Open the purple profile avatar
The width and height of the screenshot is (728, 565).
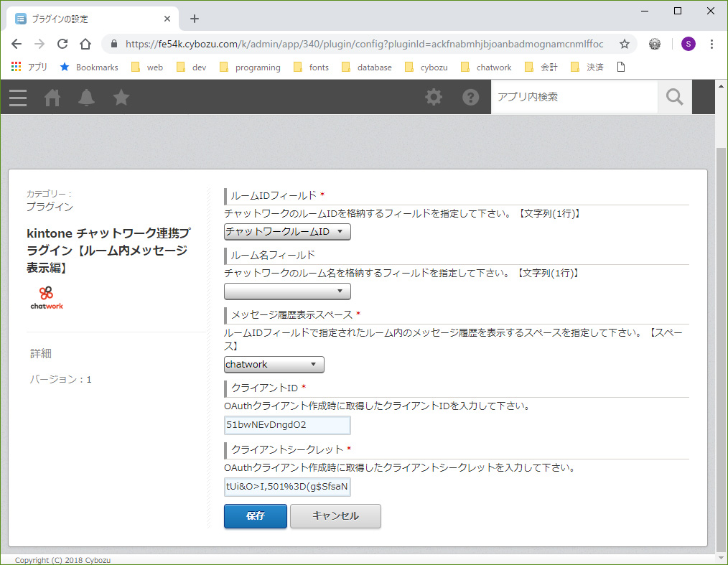(688, 44)
